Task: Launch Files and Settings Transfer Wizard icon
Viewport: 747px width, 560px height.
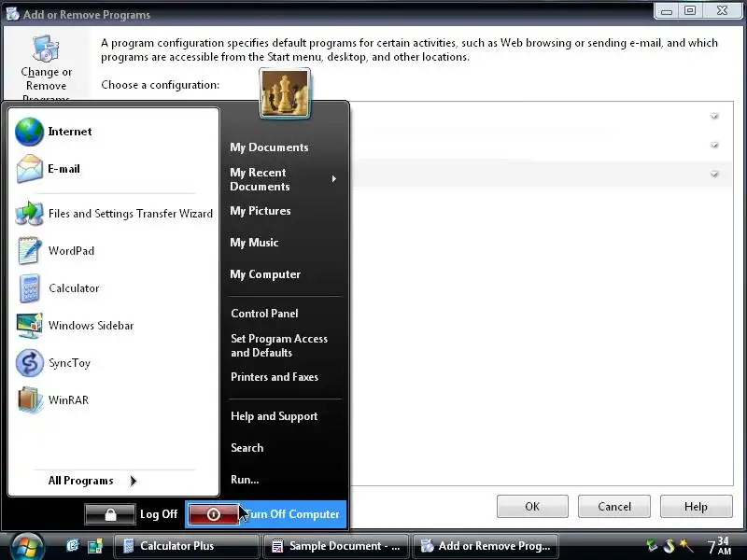Action: (30, 214)
